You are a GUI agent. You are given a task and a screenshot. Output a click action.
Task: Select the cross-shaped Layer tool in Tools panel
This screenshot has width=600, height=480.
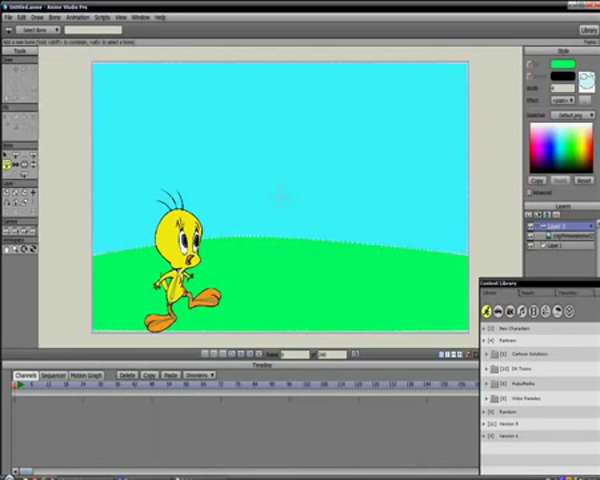(33, 193)
